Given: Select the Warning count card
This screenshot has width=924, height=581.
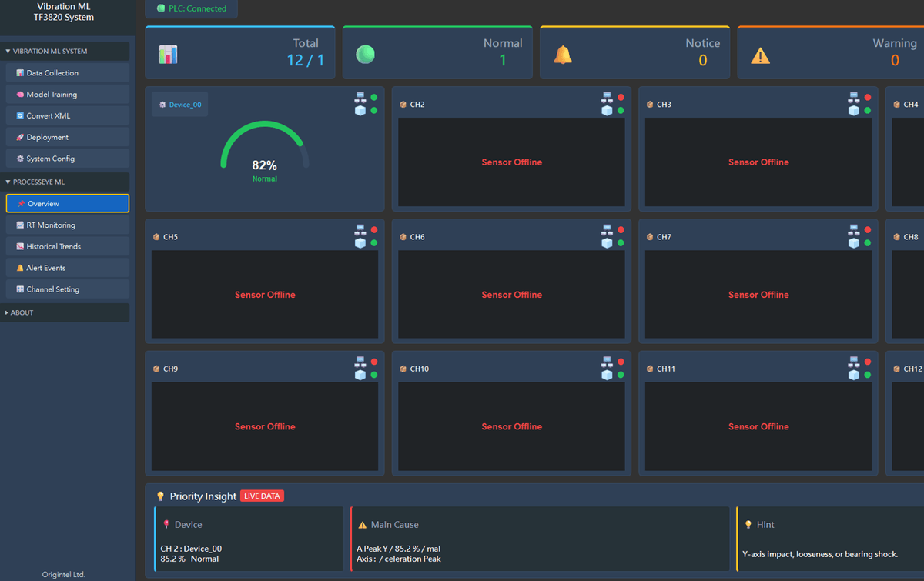Looking at the screenshot, I should (x=831, y=53).
